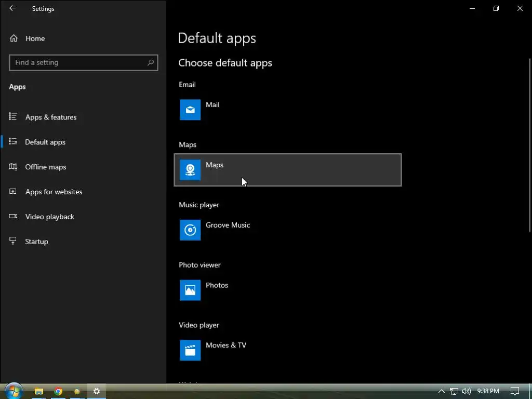Open Apps for websites settings
Viewport: 532px width, 399px height.
pyautogui.click(x=83, y=192)
